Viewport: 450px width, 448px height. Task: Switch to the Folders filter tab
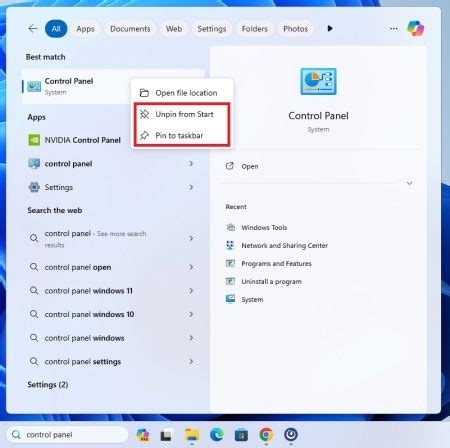[255, 29]
